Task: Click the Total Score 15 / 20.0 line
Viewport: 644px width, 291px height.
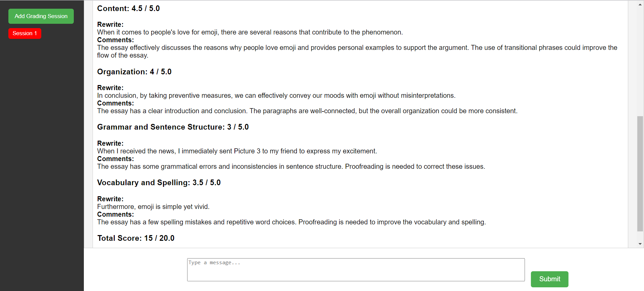Action: (x=136, y=238)
